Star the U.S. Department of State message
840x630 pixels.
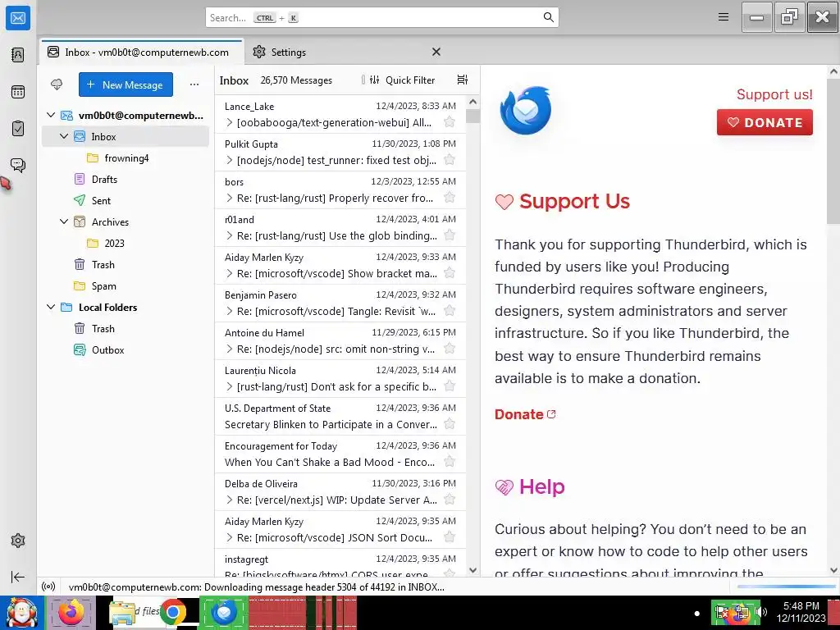click(x=450, y=424)
